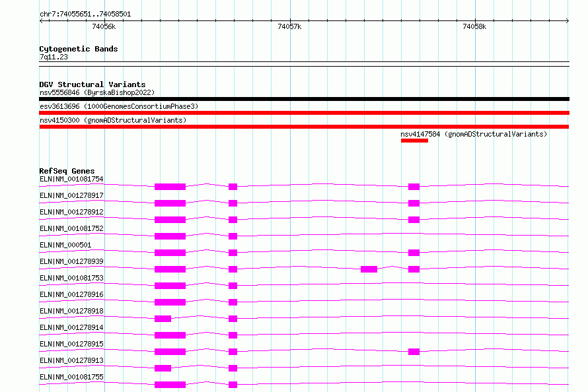Click the widest exon of ELN|NM_001278914

coord(170,335)
